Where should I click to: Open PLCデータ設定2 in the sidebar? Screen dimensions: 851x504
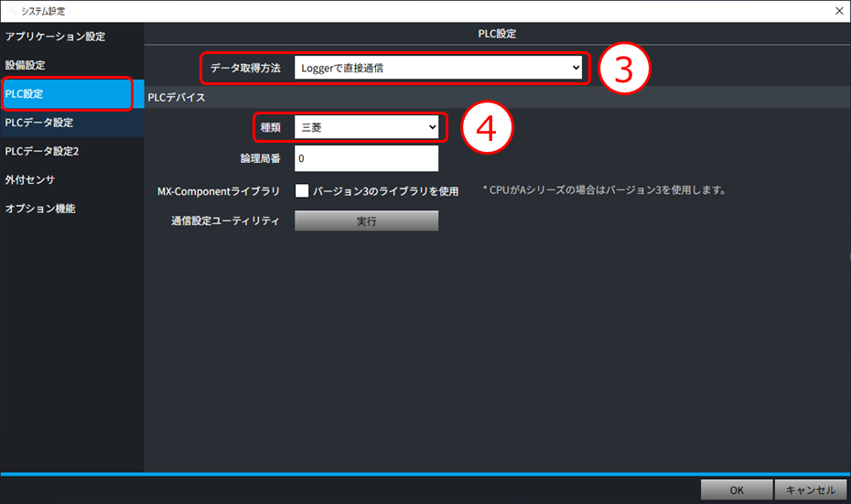click(x=42, y=151)
